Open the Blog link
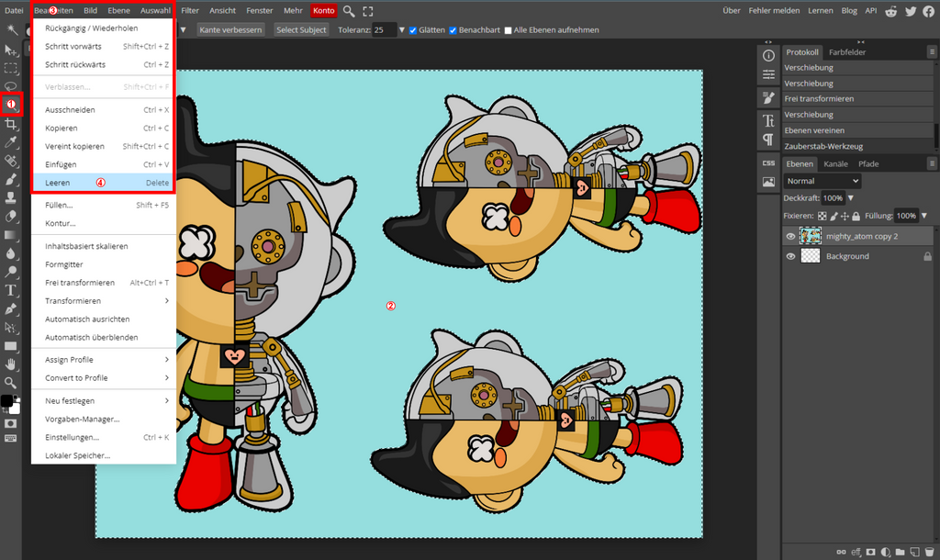 click(849, 10)
